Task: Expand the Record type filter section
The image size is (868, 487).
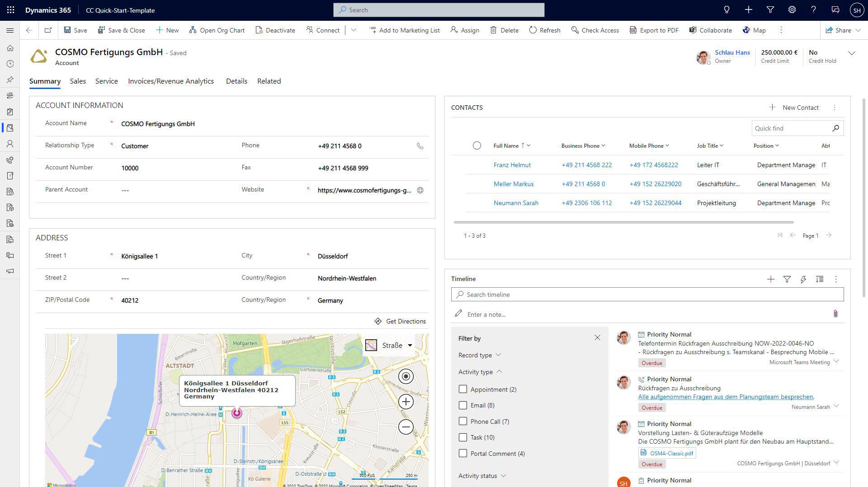Action: click(480, 355)
